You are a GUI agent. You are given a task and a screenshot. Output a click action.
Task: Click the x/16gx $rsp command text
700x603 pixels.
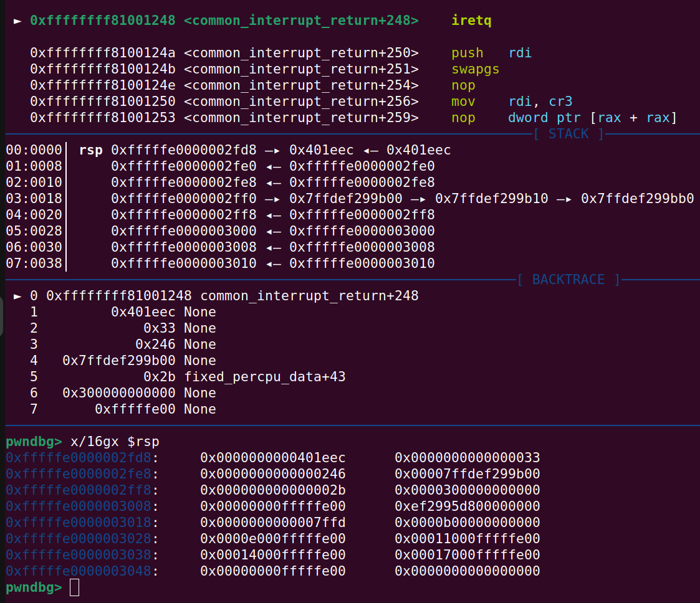click(x=115, y=442)
